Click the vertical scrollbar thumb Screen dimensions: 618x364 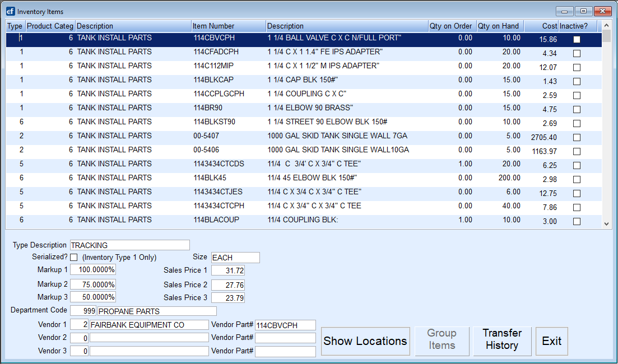coord(607,35)
